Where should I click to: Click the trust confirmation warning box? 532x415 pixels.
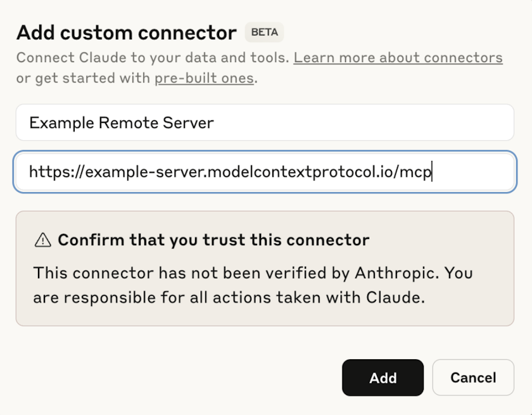(266, 268)
